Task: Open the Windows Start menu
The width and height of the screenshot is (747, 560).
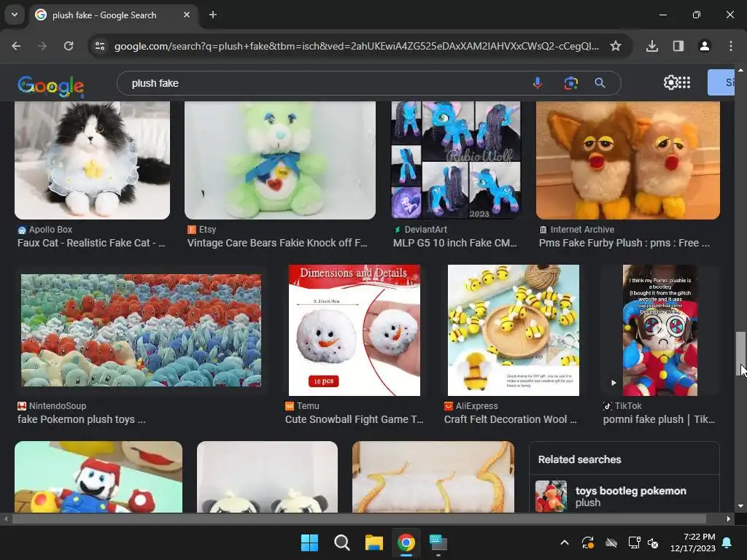Action: (309, 542)
